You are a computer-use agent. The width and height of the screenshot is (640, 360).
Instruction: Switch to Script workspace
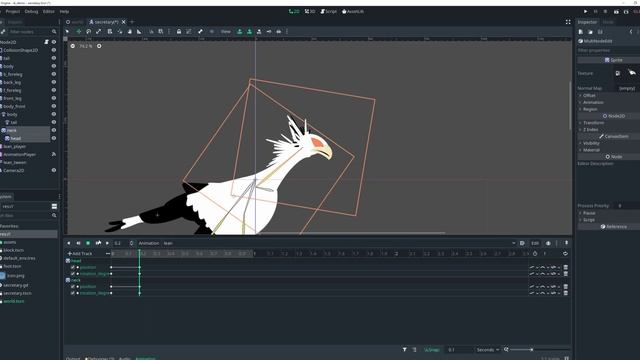tap(329, 11)
